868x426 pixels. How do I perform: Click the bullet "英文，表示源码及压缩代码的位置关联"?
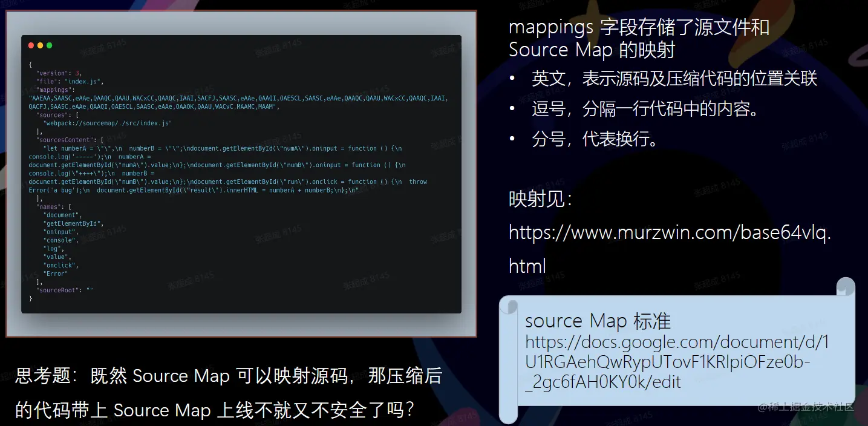(x=674, y=79)
